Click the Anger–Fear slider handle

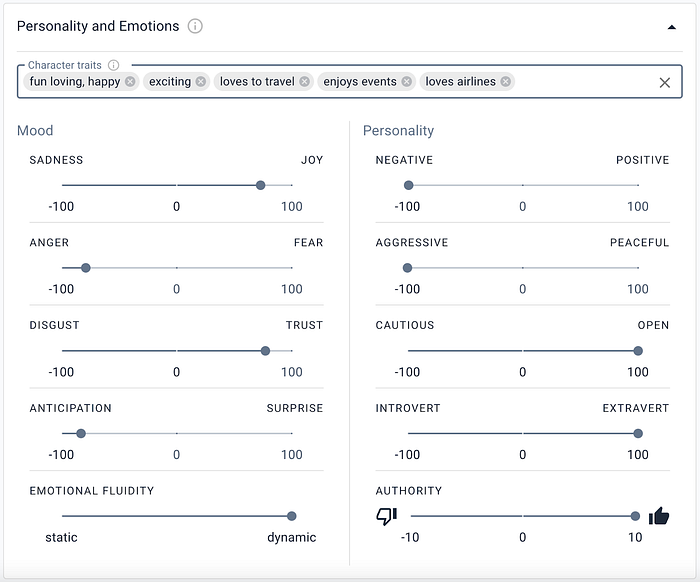[x=85, y=268]
